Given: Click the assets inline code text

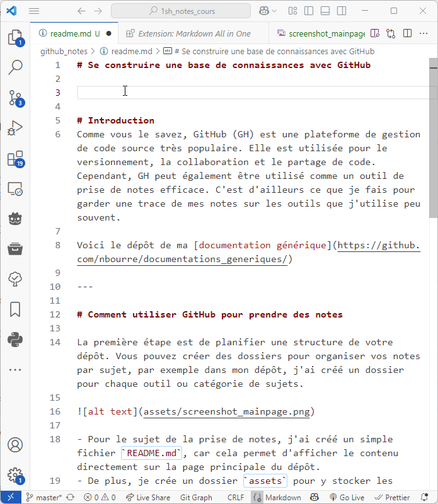Looking at the screenshot, I should (265, 481).
